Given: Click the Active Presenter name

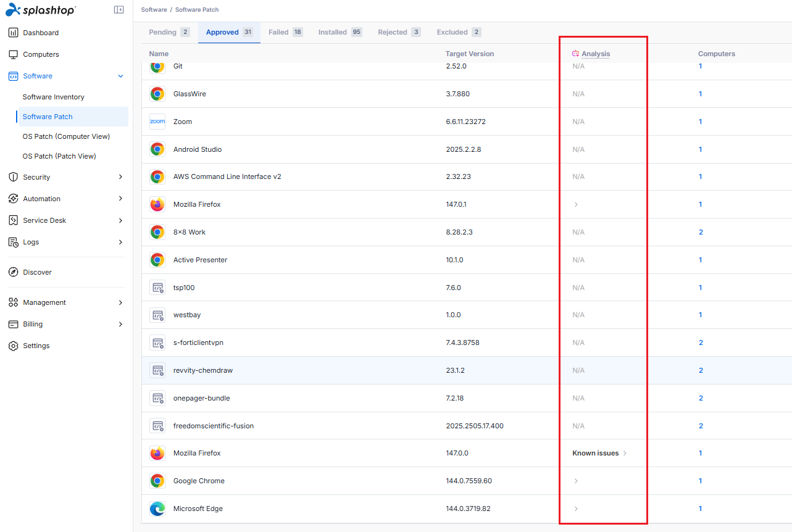Looking at the screenshot, I should point(200,260).
